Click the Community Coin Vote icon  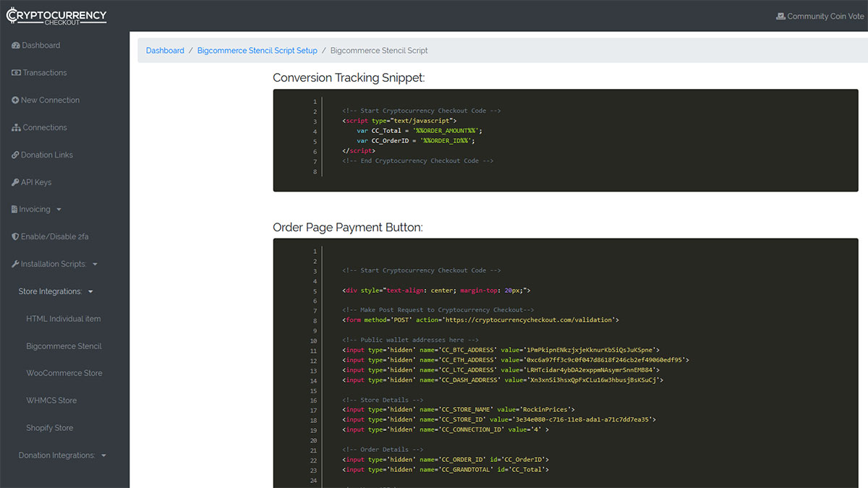[x=780, y=16]
